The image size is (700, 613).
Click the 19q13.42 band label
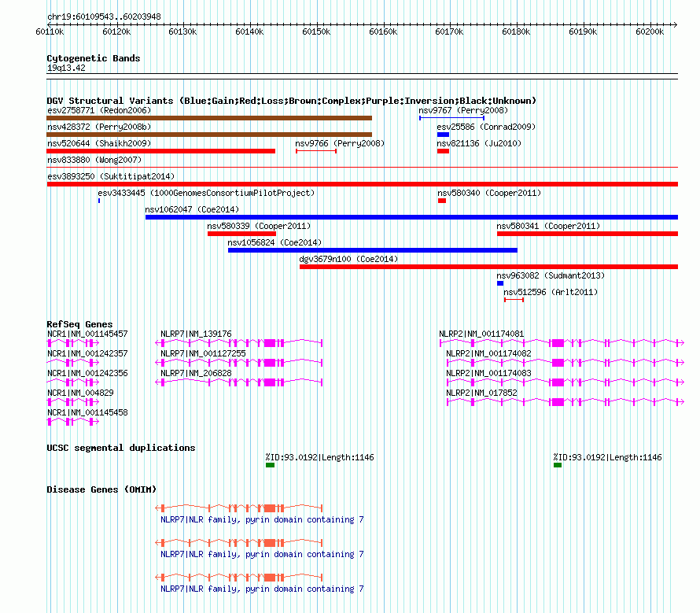point(66,68)
